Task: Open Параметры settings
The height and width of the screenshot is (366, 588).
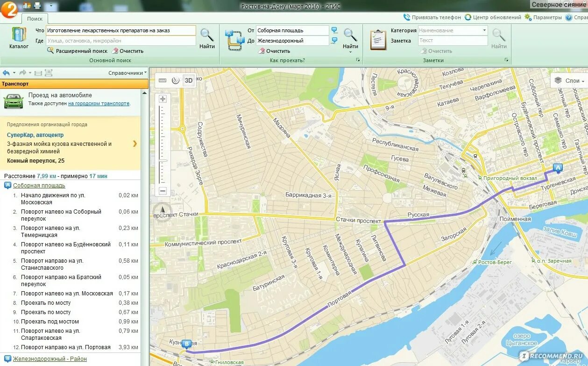Action: pyautogui.click(x=543, y=17)
